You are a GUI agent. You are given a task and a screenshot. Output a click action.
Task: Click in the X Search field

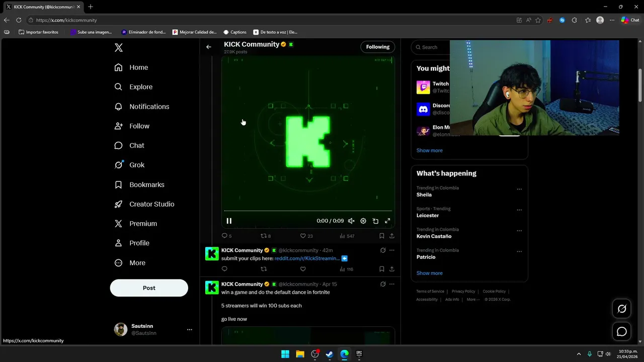[x=430, y=47]
